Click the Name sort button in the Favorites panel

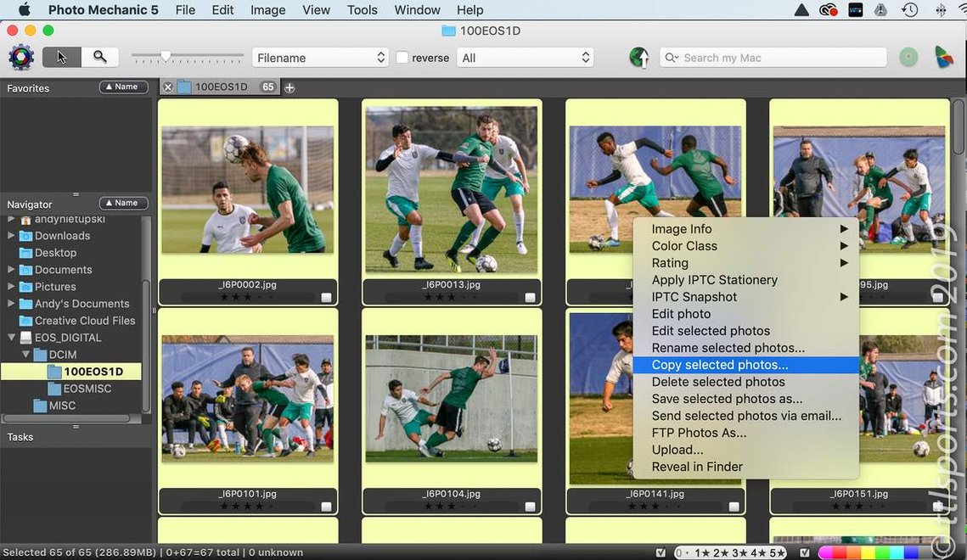pos(123,87)
